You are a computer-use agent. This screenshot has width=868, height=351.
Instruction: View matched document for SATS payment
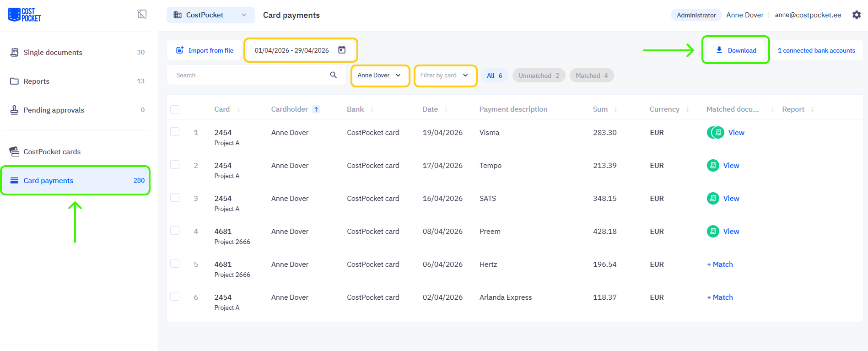(x=731, y=198)
